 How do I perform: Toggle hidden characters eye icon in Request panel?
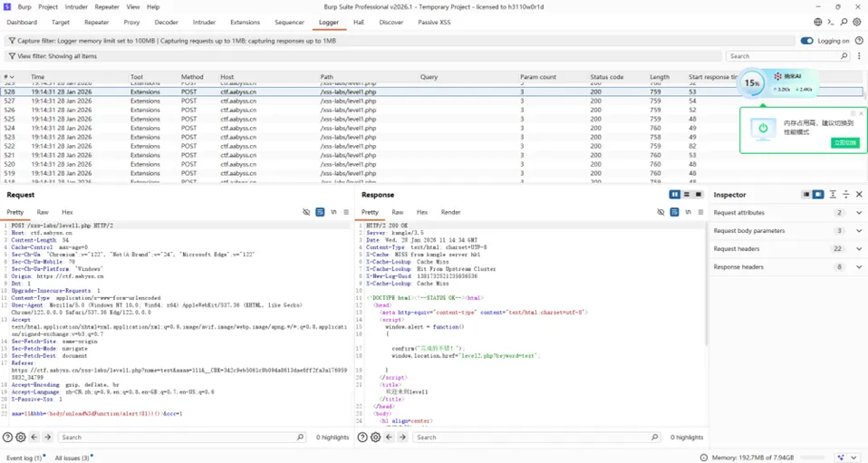click(x=306, y=212)
